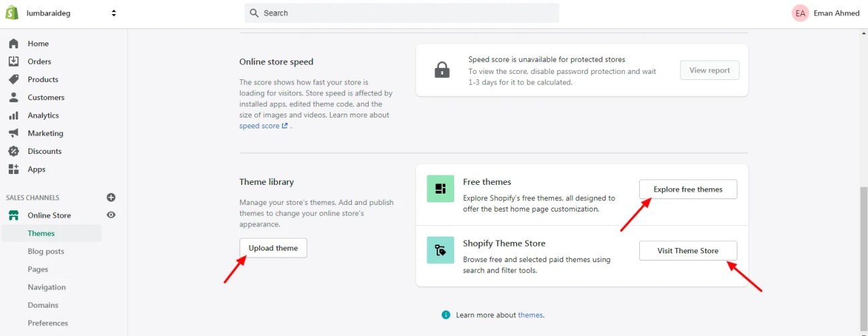The height and width of the screenshot is (336, 868).
Task: Click the Free themes title text
Action: click(x=487, y=182)
